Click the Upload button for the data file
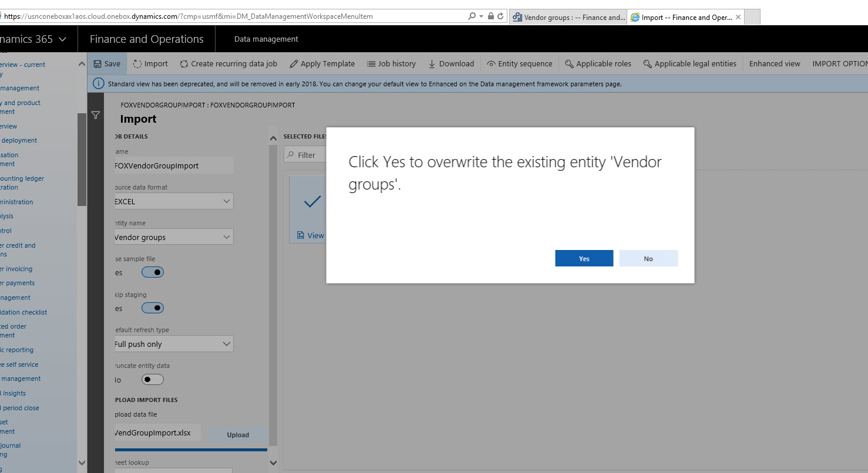The width and height of the screenshot is (868, 473). click(238, 435)
